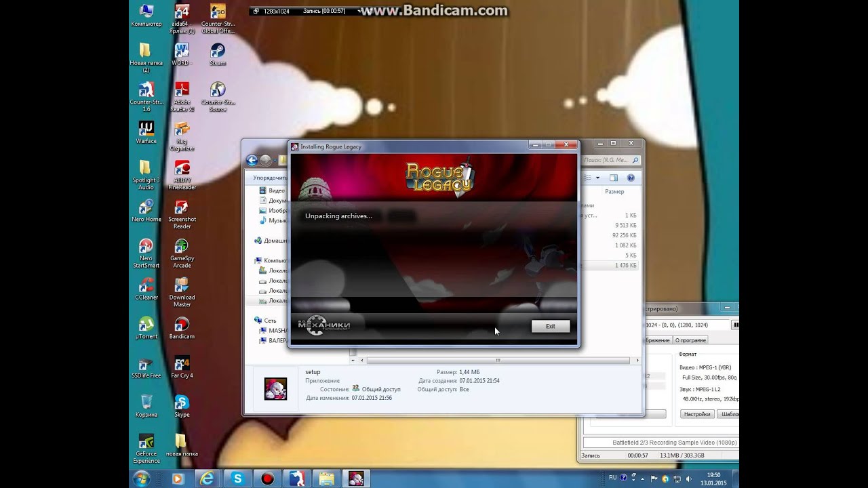
Task: Select Музыка library in Explorer sidebar
Action: [273, 220]
